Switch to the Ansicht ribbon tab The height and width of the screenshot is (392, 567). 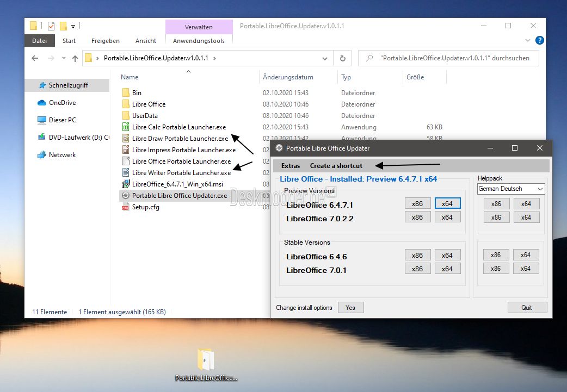146,41
